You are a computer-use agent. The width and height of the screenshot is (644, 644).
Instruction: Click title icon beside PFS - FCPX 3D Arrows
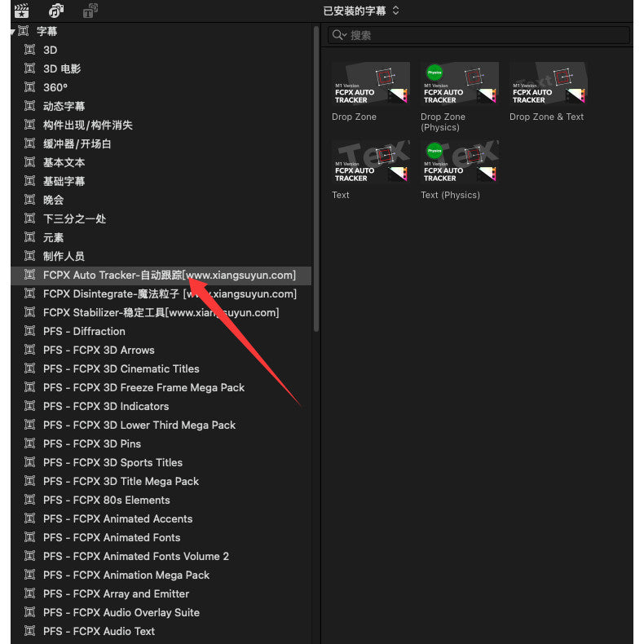click(29, 350)
